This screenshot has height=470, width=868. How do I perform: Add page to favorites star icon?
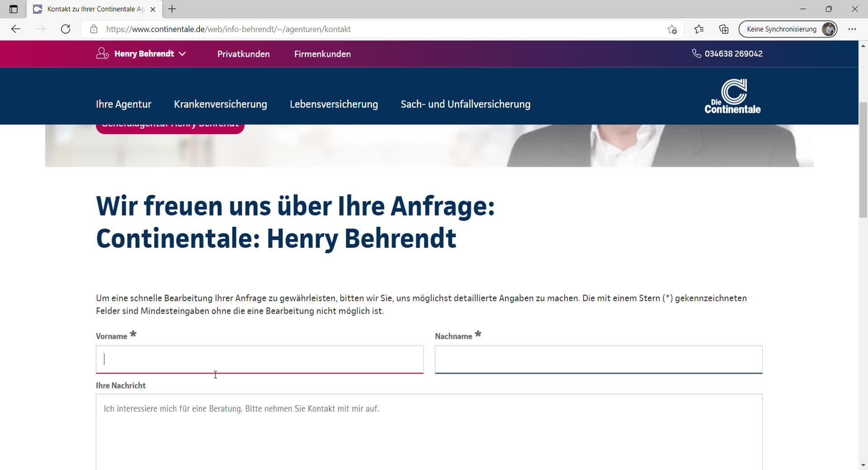click(x=672, y=29)
